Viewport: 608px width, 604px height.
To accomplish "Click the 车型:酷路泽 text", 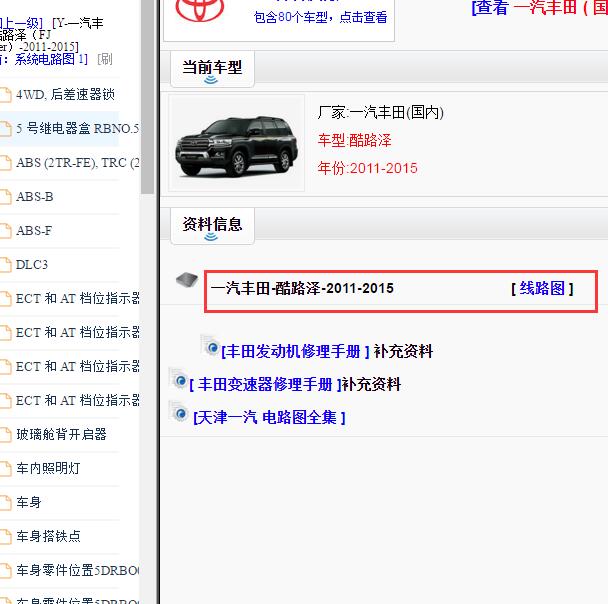I will (x=354, y=140).
